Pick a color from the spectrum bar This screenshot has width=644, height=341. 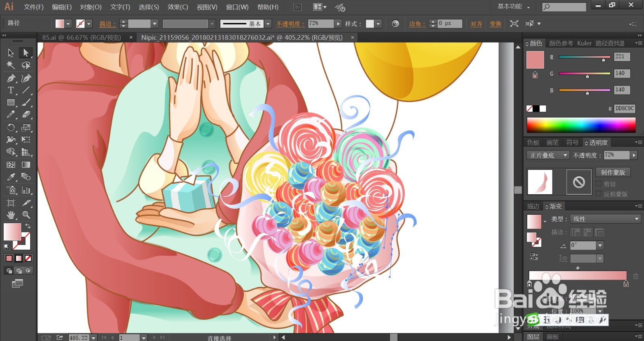(x=581, y=125)
